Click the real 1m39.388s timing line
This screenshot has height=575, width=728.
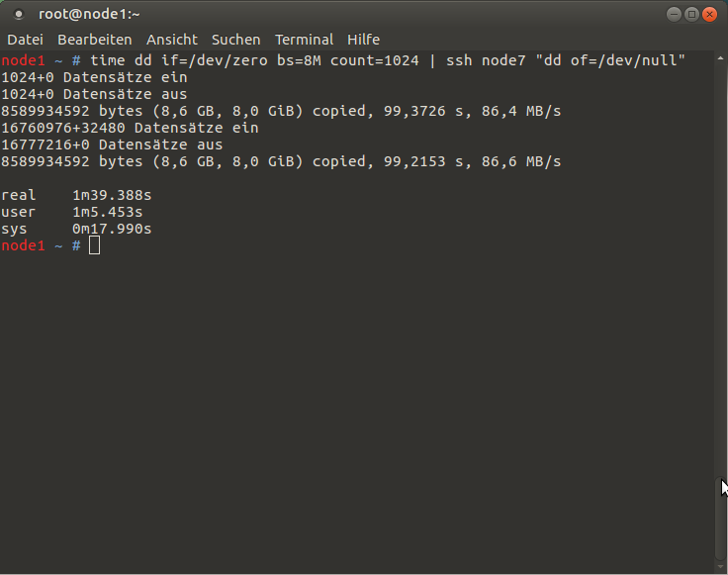pos(76,195)
